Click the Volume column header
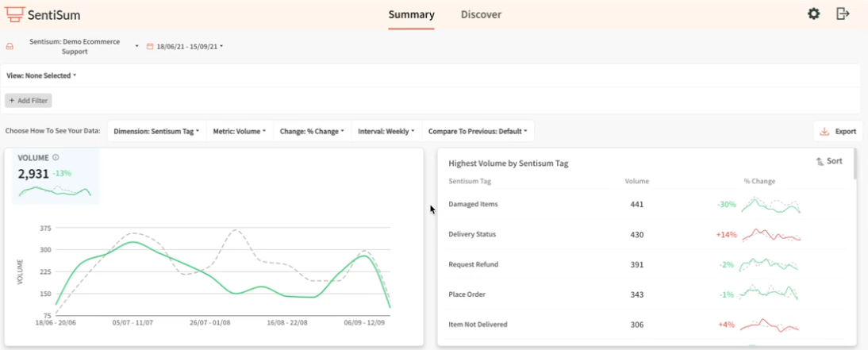The height and width of the screenshot is (350, 868). [636, 181]
